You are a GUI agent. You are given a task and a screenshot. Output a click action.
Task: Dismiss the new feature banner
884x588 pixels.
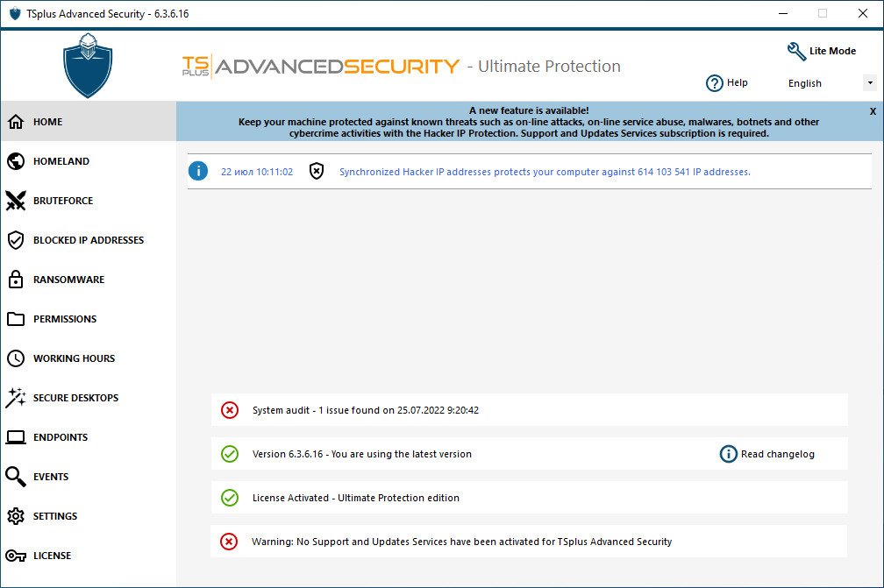coord(873,112)
